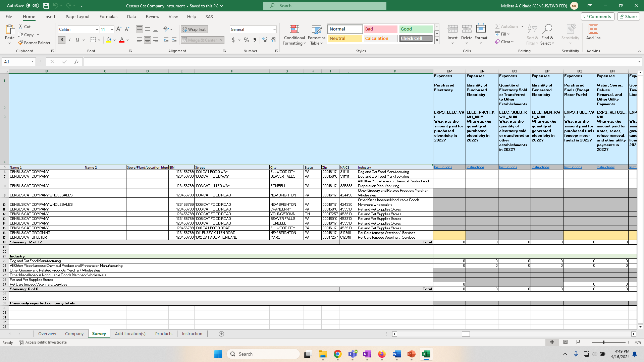The image size is (644, 362).
Task: Switch to Page Break Preview view icon
Action: click(579, 342)
